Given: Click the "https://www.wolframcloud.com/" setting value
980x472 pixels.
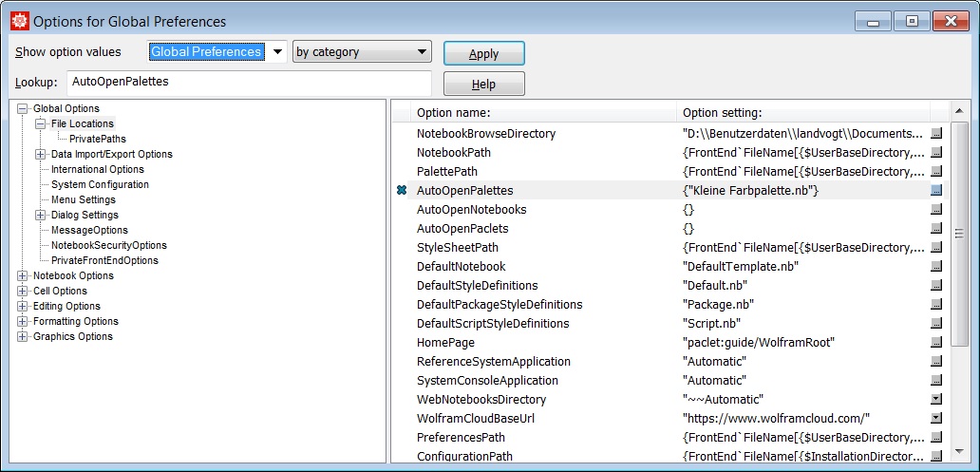Looking at the screenshot, I should [x=776, y=418].
